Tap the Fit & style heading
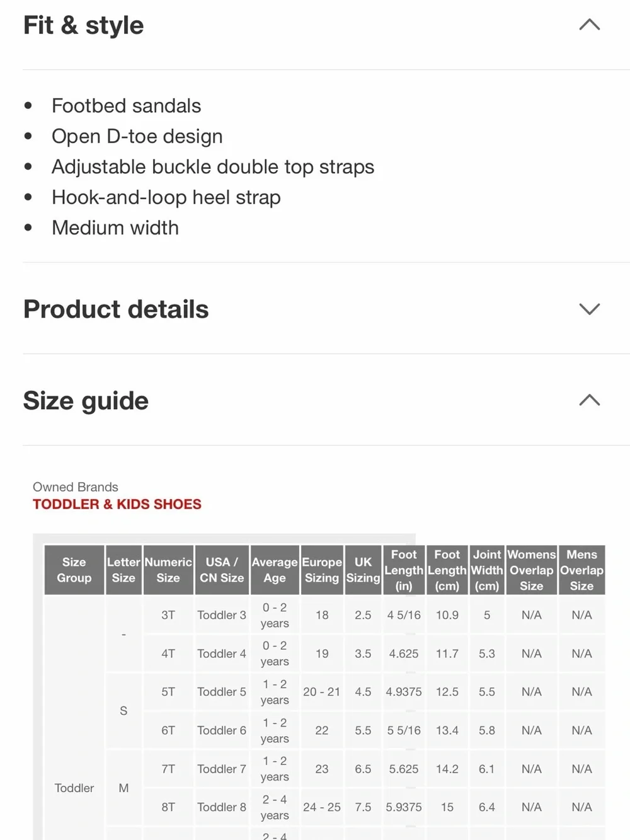 [x=84, y=25]
